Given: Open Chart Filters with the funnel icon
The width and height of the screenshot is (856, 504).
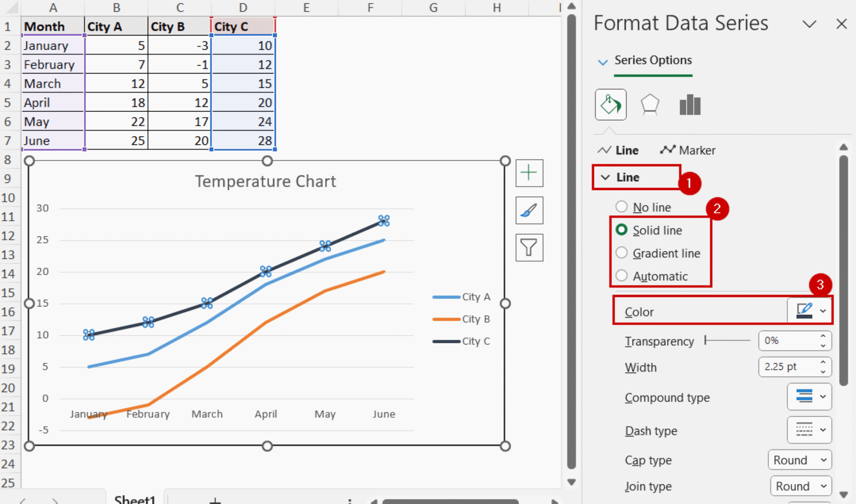Looking at the screenshot, I should click(529, 247).
